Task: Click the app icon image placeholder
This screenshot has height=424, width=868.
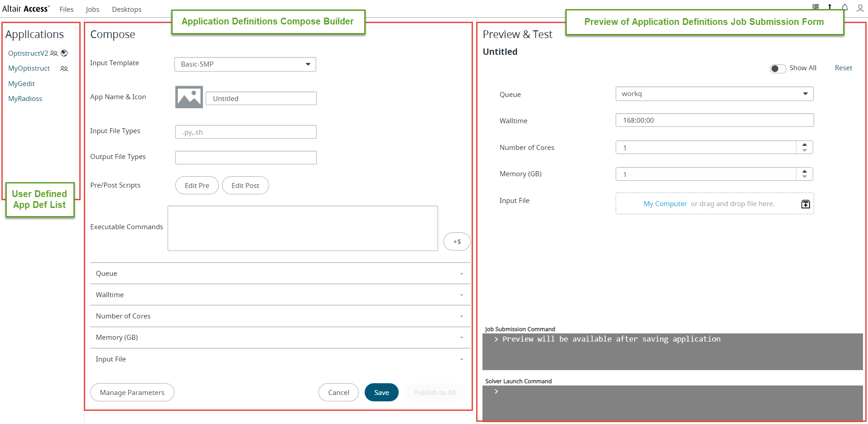Action: pos(189,97)
